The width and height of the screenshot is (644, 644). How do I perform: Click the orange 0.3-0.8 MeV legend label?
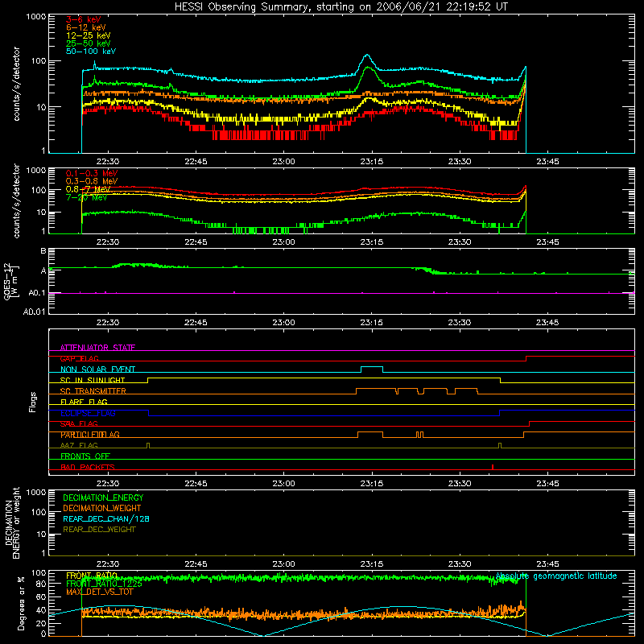point(92,181)
